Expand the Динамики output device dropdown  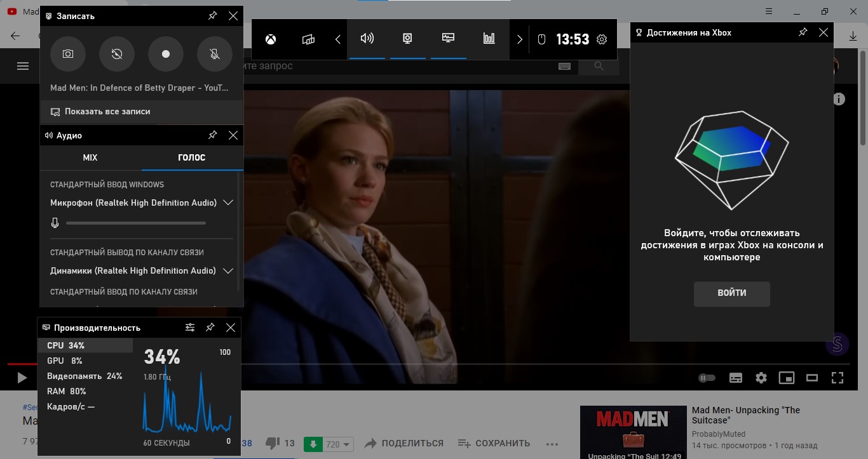[x=228, y=270]
